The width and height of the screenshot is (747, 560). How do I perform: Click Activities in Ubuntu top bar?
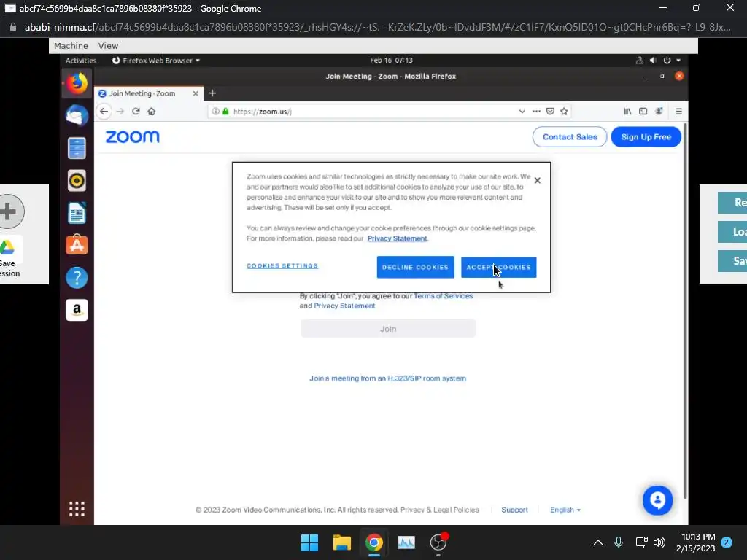click(x=80, y=61)
